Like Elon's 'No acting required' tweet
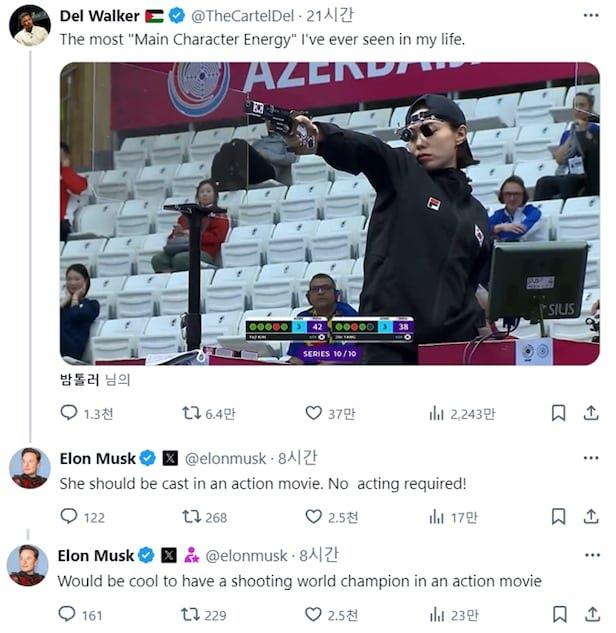The height and width of the screenshot is (633, 616). coord(314,516)
